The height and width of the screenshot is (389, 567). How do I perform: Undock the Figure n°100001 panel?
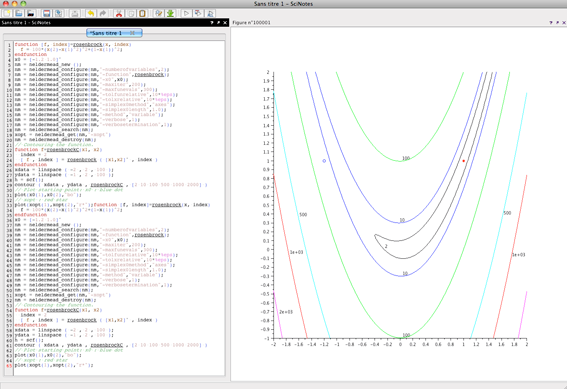[557, 22]
